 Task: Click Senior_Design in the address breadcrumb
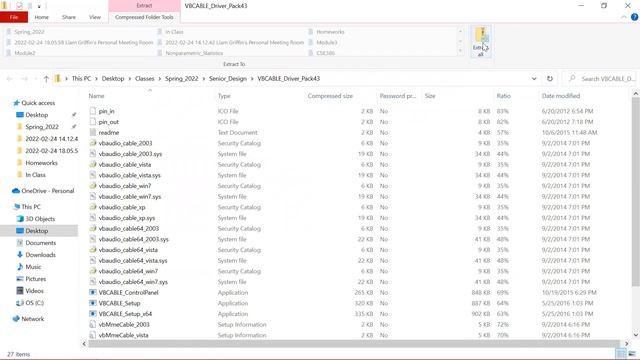228,79
